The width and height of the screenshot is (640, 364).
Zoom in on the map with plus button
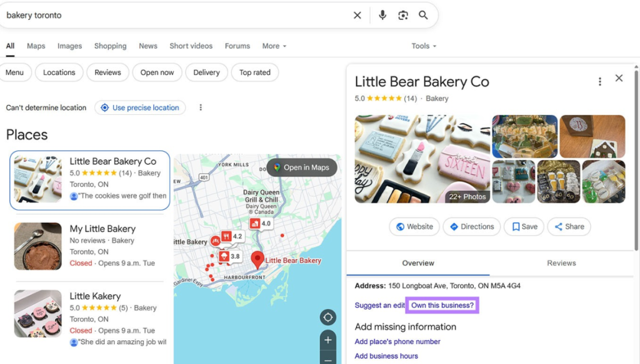pos(327,340)
